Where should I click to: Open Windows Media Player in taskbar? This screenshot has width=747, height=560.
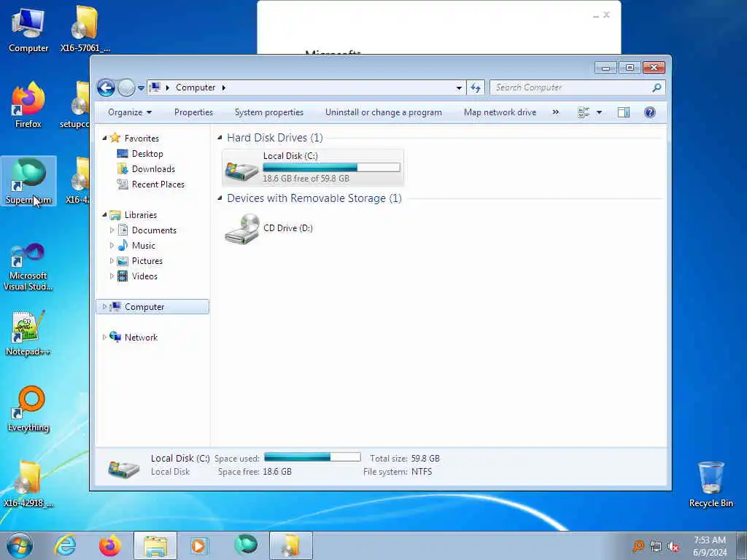point(198,545)
